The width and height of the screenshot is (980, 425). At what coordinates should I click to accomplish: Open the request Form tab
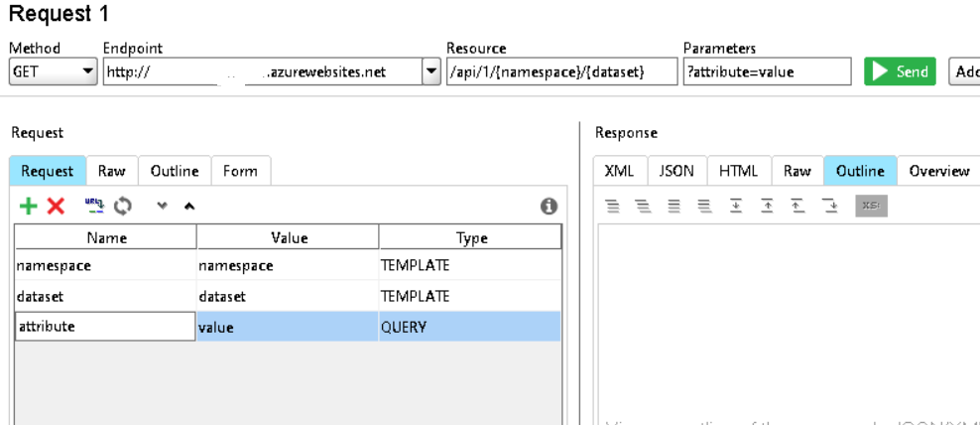240,171
